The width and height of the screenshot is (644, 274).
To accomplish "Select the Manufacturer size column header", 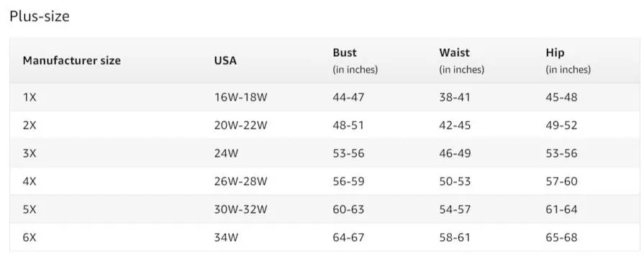I will (x=72, y=61).
